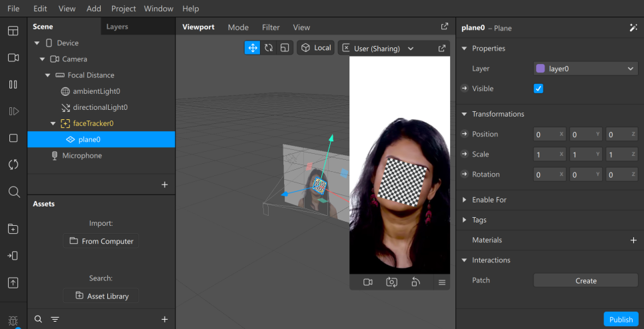Pause the preview using the sidebar pause icon
This screenshot has width=644, height=329.
click(x=13, y=85)
